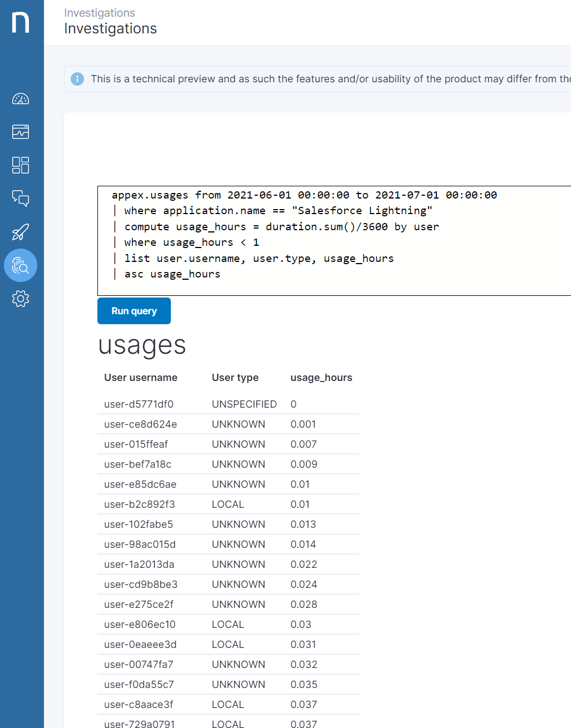Screen dimensions: 571x728
Task: Open the dashboard gauge icon
Action: [21, 99]
